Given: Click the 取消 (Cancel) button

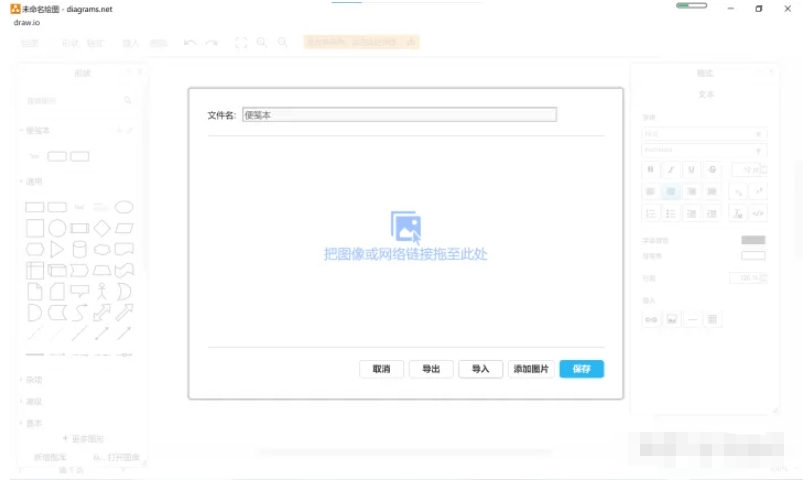Looking at the screenshot, I should [381, 369].
